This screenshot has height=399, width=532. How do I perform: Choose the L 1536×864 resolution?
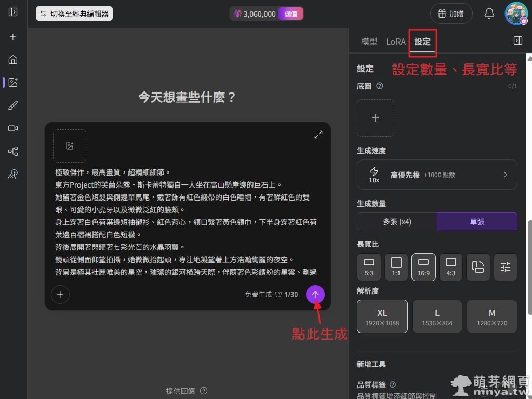click(437, 316)
